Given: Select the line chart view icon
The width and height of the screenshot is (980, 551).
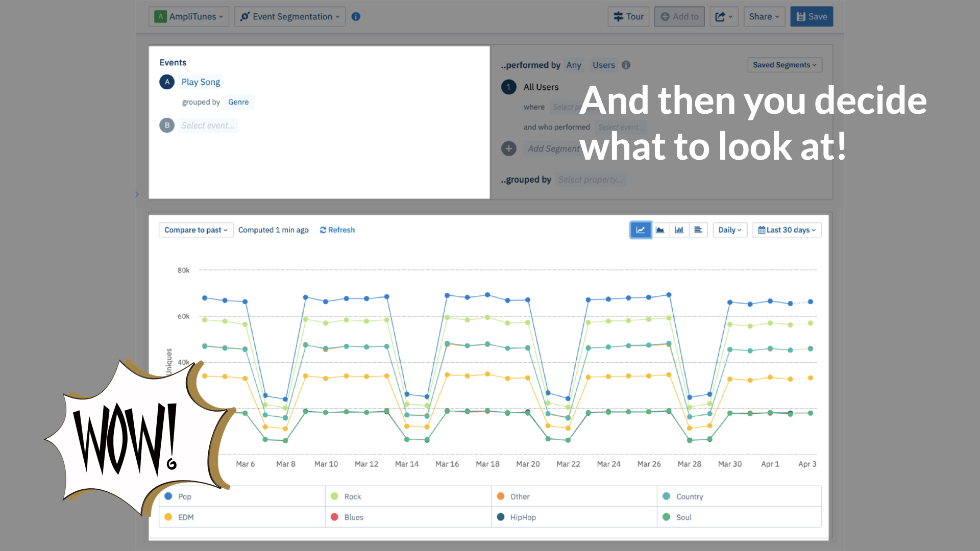Looking at the screenshot, I should pos(640,230).
